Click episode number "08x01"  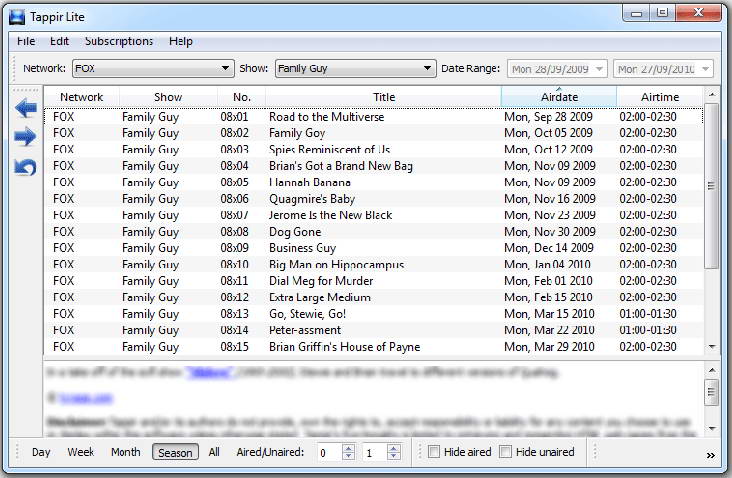pyautogui.click(x=234, y=117)
